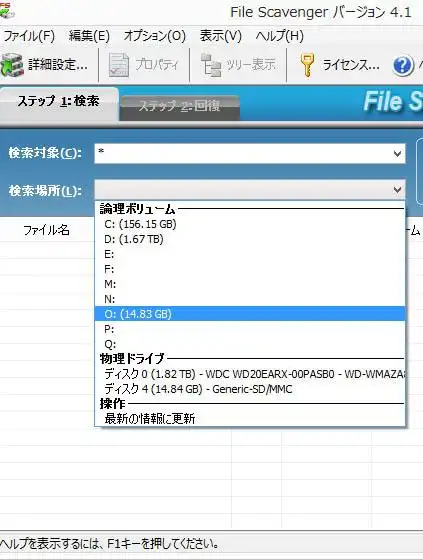423x560 pixels.
Task: Open the ファイル(F) menu
Action: pos(29,36)
